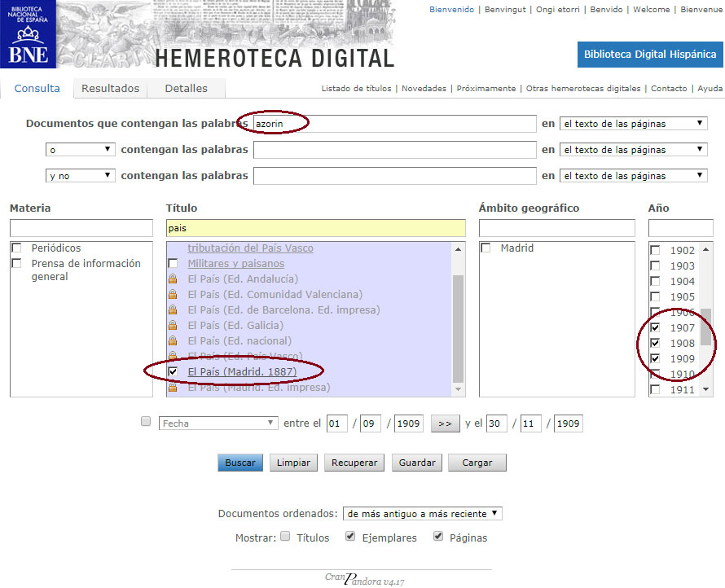This screenshot has height=588, width=725.
Task: Open third-row 'el texto de las páginas' dropdown
Action: (x=634, y=176)
